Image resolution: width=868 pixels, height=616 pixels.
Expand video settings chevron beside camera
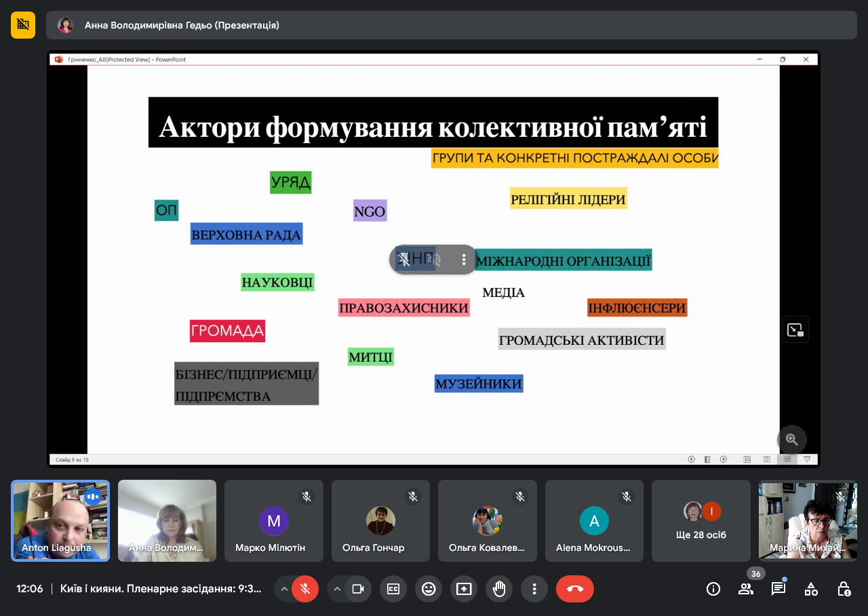tap(337, 589)
